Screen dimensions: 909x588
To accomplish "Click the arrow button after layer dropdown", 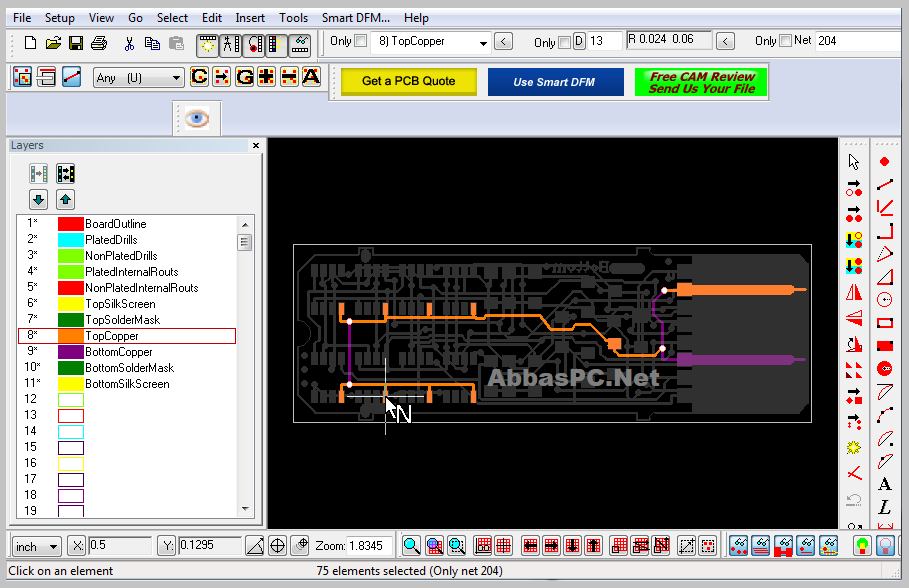I will [503, 42].
